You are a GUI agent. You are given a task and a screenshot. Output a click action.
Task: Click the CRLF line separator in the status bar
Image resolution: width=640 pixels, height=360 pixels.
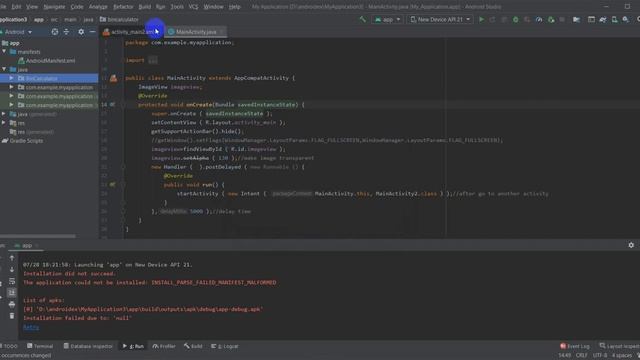tap(581, 356)
